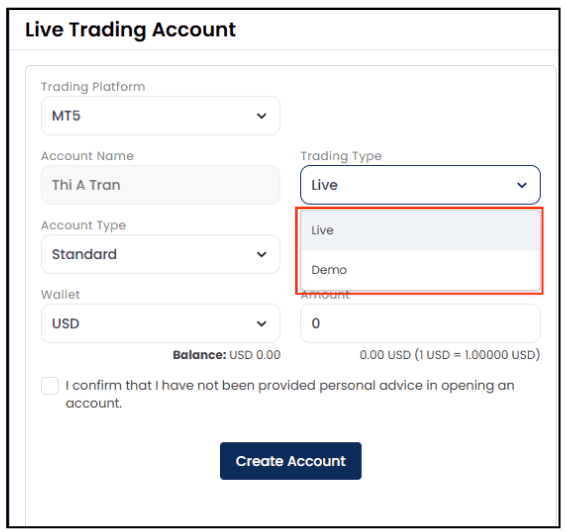Open the Wallet USD combo box

pyautogui.click(x=161, y=323)
